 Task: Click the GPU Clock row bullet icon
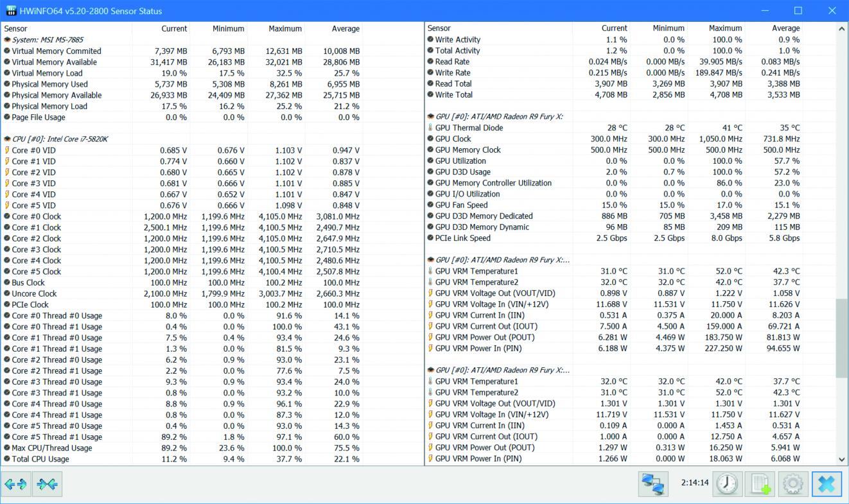pos(430,139)
